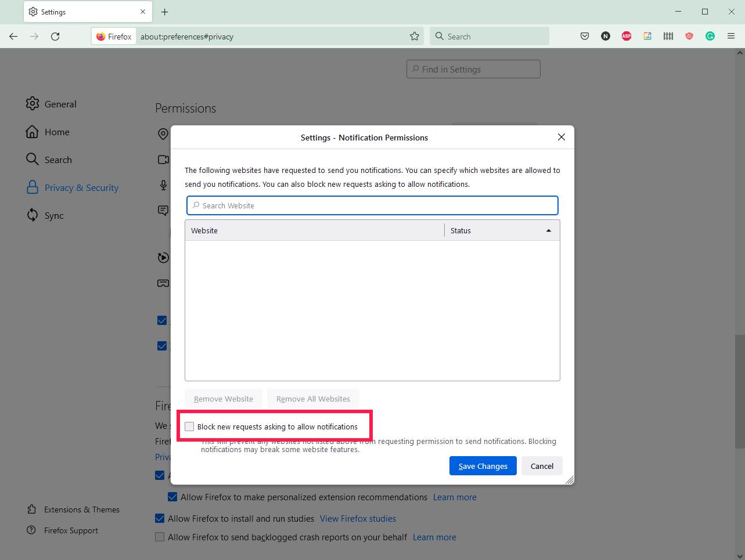Viewport: 745px width, 560px height.
Task: Sort list by the Status column arrow
Action: coord(548,230)
